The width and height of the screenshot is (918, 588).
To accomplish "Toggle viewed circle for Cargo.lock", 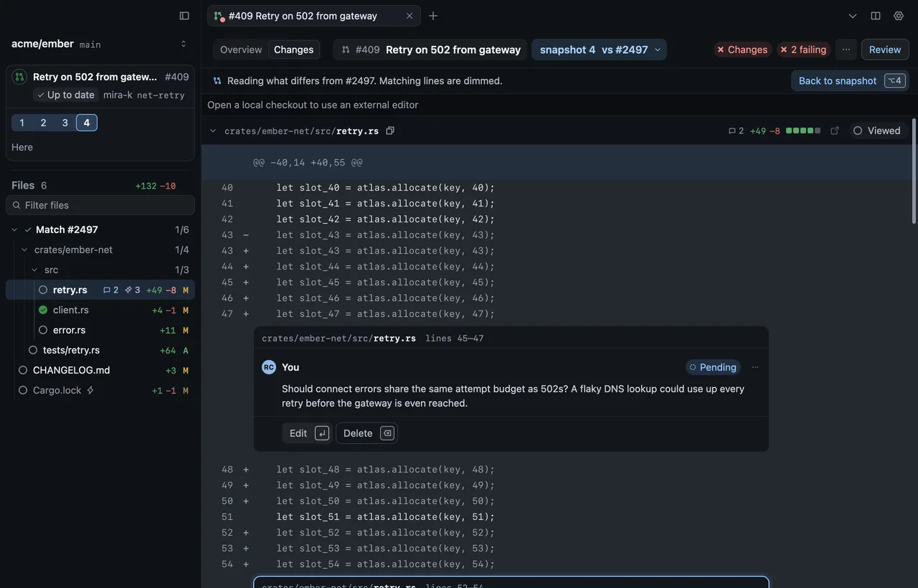I will (23, 390).
